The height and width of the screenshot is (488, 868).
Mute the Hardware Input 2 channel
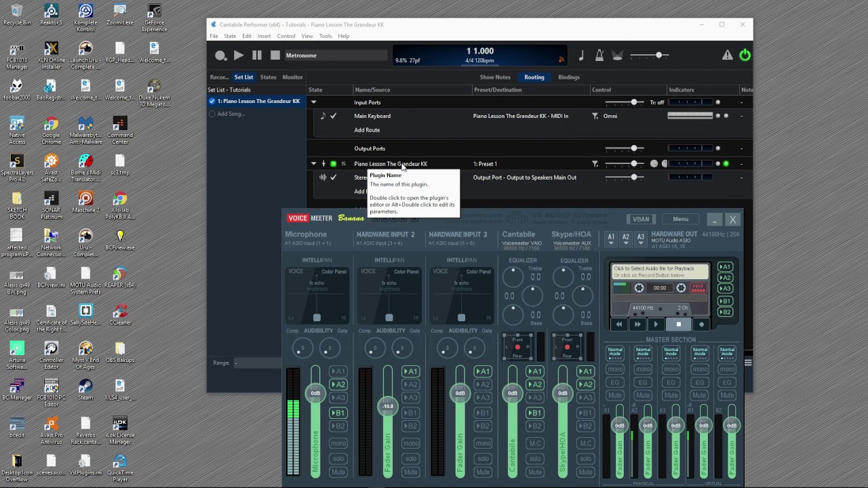coord(410,472)
